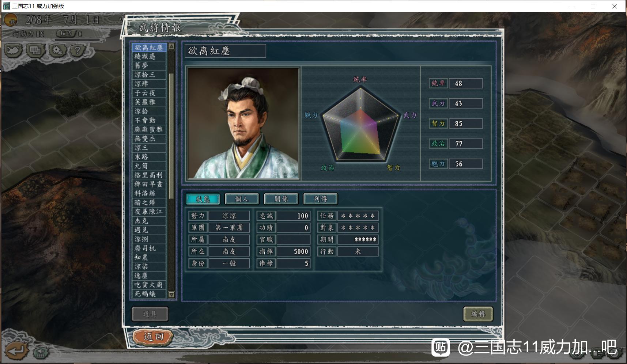Select officer 麻麻蜜雅 in the list
The height and width of the screenshot is (364, 627).
coord(149,130)
